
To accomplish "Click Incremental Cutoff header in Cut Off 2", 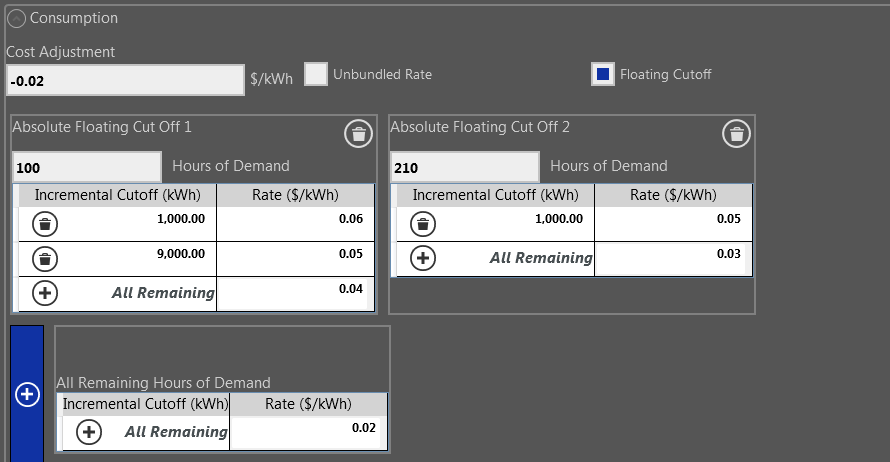I will 496,195.
